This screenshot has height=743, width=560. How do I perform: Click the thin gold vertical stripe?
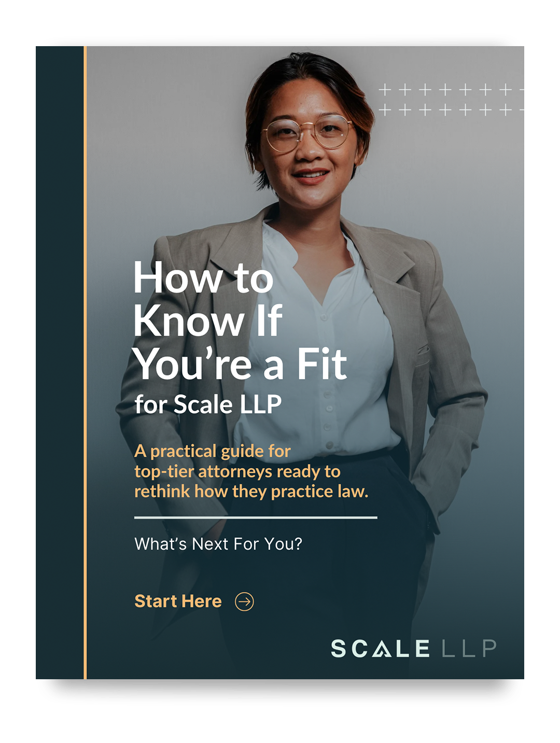click(x=85, y=362)
